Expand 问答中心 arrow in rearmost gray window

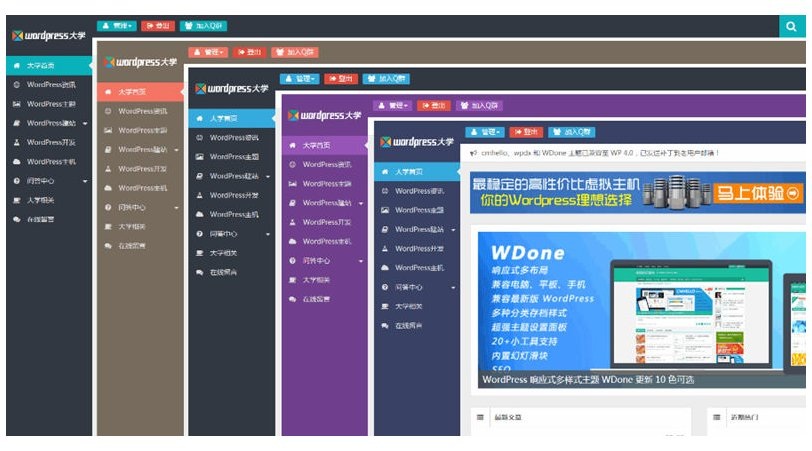[85, 181]
